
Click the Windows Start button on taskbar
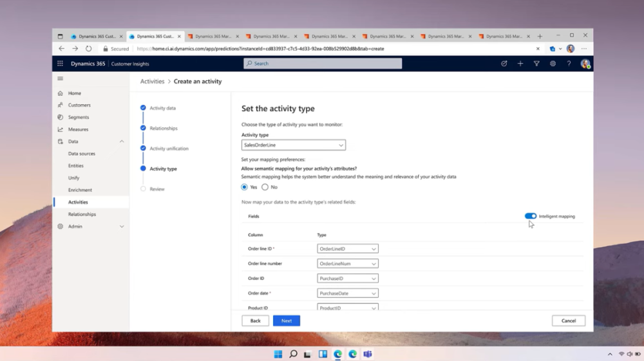coord(278,354)
